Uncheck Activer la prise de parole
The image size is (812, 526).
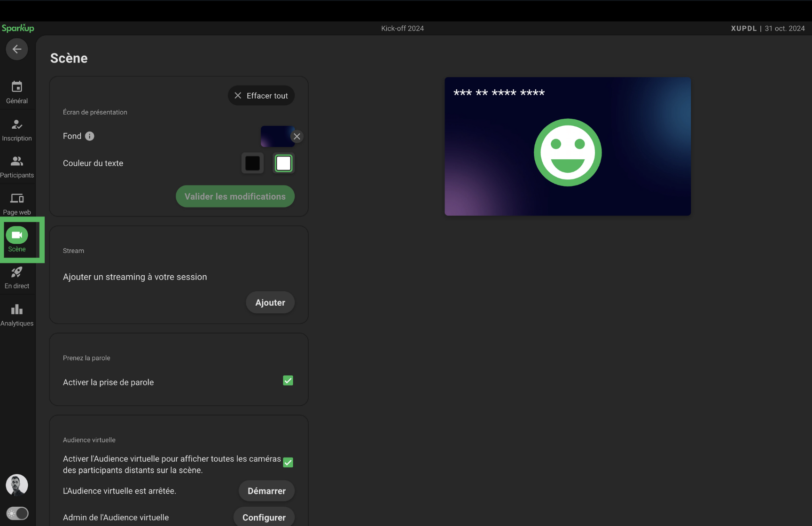[x=288, y=381]
